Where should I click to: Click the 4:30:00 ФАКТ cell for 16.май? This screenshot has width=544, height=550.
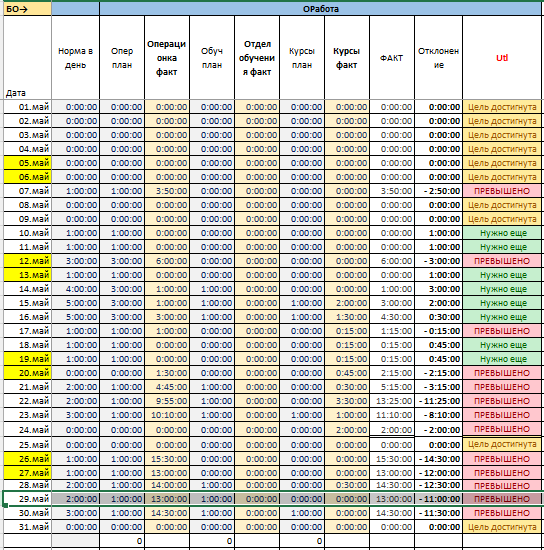[392, 317]
